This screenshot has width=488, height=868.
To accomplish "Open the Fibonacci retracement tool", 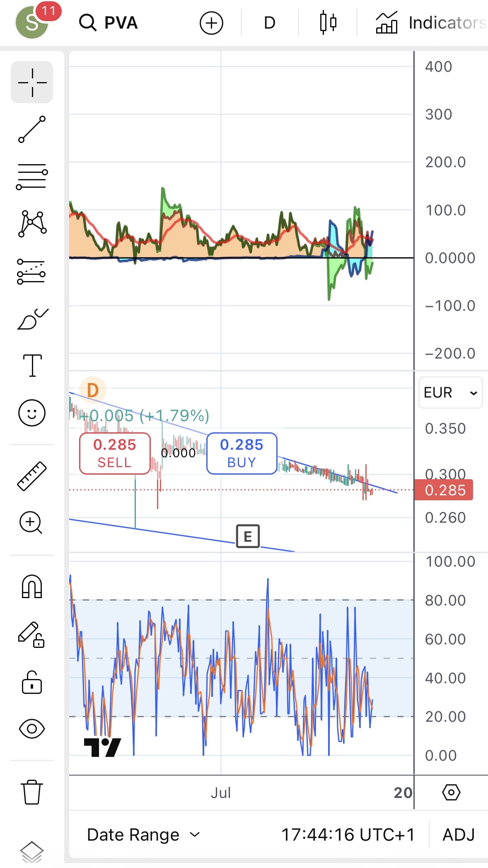I will coord(32,177).
